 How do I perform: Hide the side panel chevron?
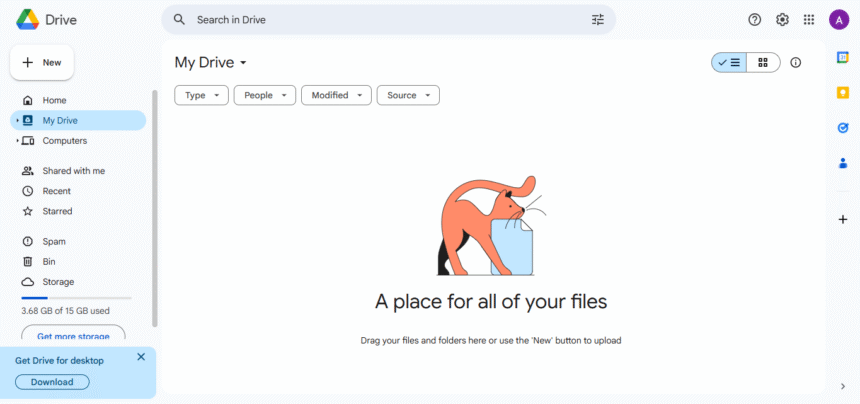click(x=843, y=386)
